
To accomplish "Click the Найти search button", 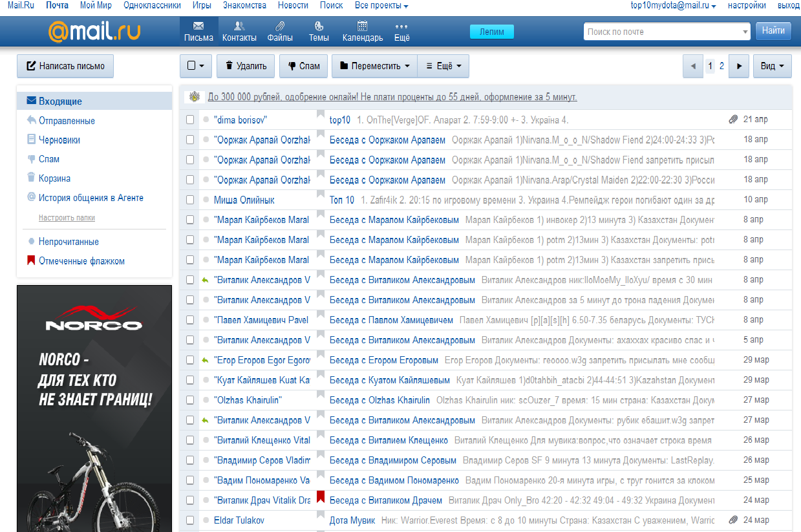I will (x=773, y=31).
